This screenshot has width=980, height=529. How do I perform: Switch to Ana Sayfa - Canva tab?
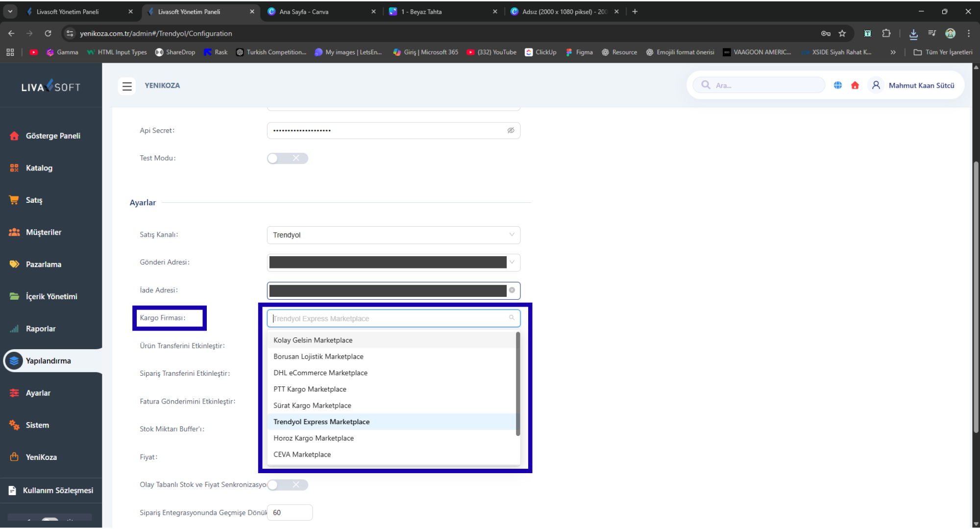tap(304, 12)
